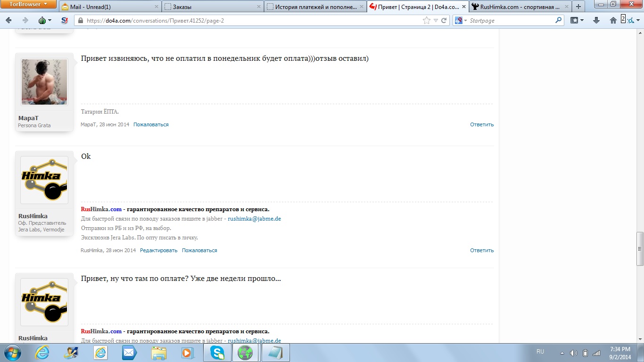
Task: Click Ответить on МараТ's message
Action: 481,124
